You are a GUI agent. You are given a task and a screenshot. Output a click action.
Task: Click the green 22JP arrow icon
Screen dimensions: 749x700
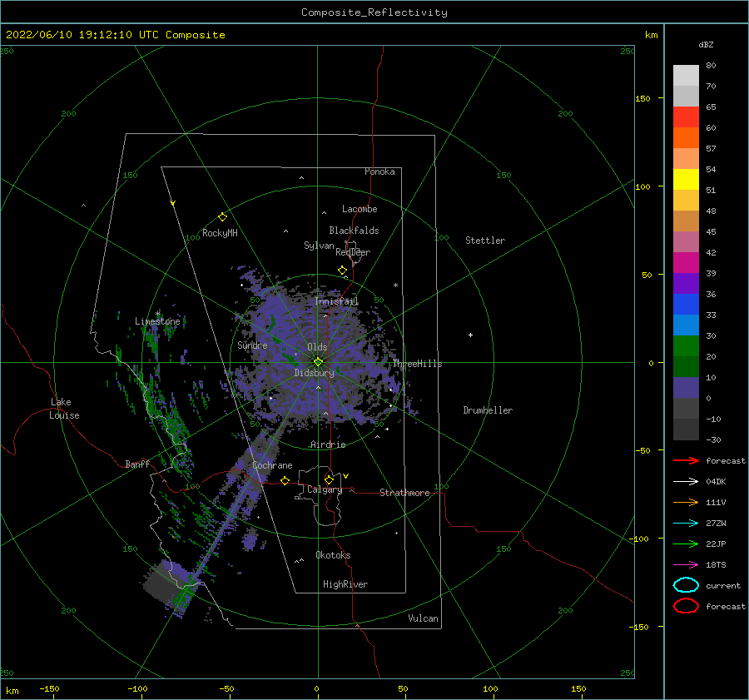point(686,544)
